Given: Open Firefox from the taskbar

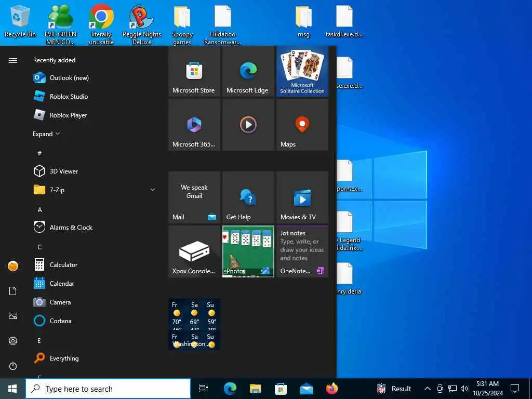Looking at the screenshot, I should click(332, 389).
